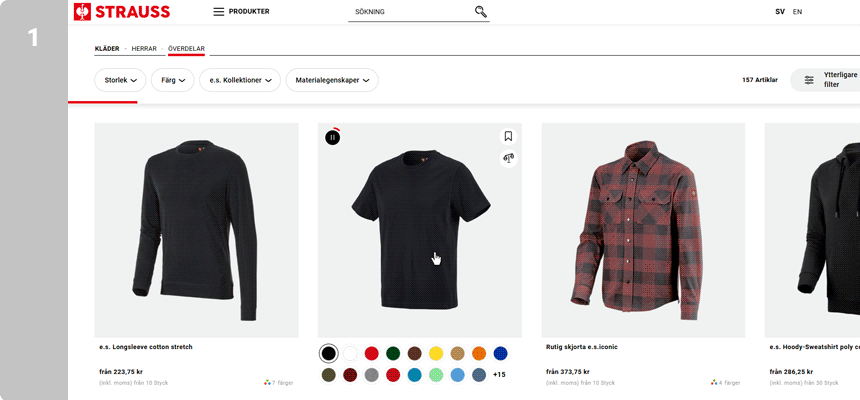Pause the T-shirt image slideshow

333,137
